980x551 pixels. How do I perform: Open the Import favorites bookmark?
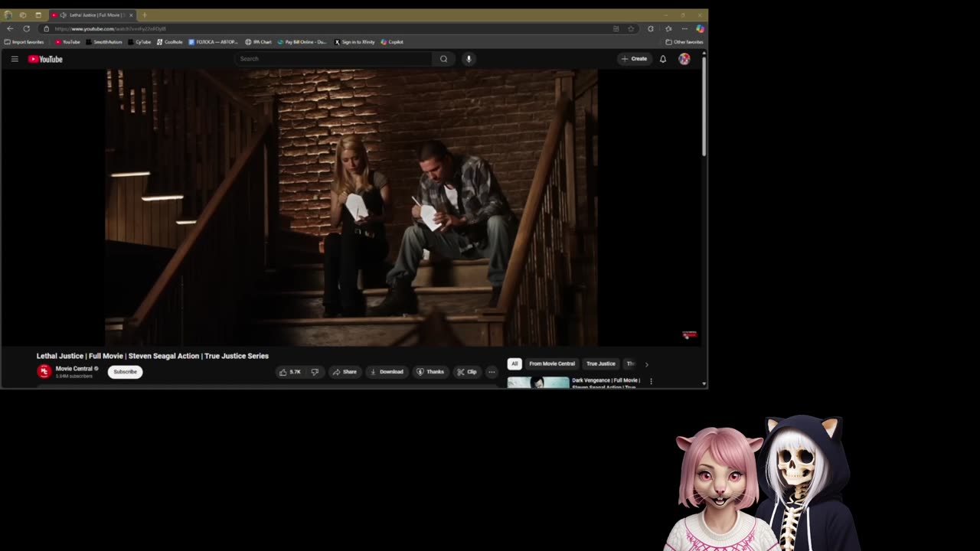pyautogui.click(x=24, y=42)
